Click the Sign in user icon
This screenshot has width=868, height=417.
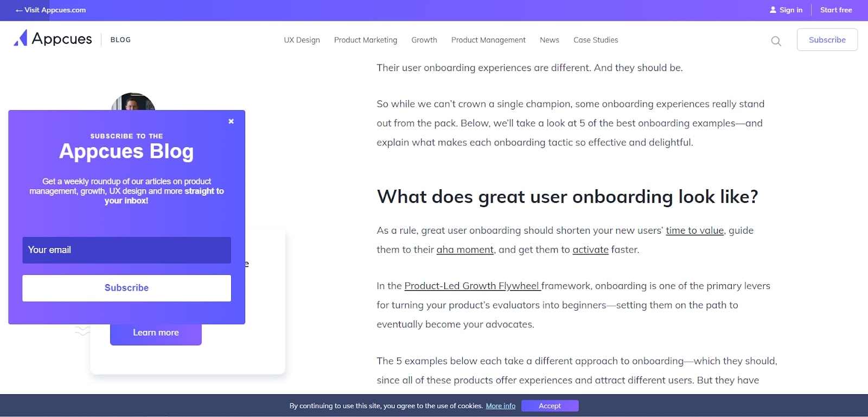click(773, 10)
